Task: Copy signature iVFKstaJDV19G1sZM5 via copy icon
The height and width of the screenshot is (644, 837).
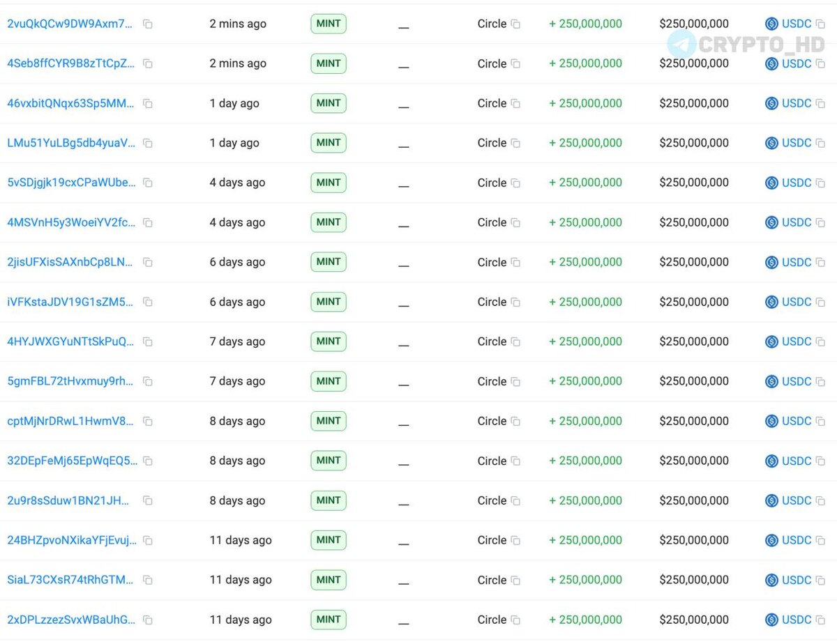Action: pos(148,302)
